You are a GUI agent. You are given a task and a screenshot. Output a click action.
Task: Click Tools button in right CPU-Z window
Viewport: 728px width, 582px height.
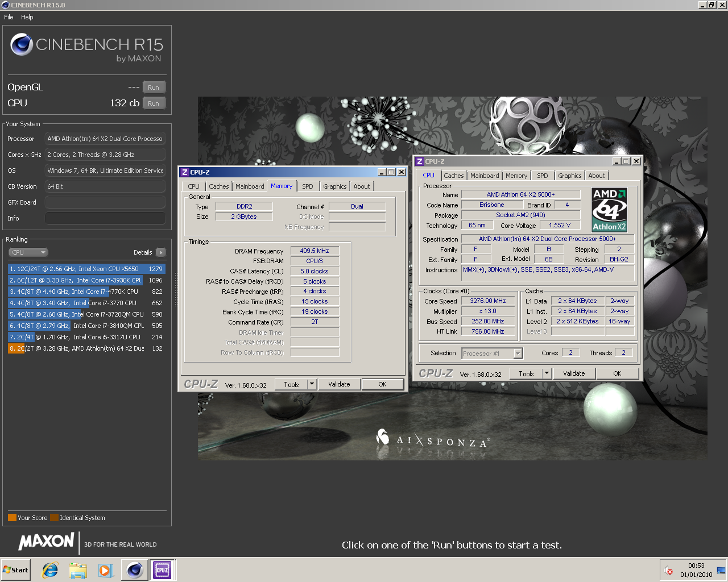(526, 373)
